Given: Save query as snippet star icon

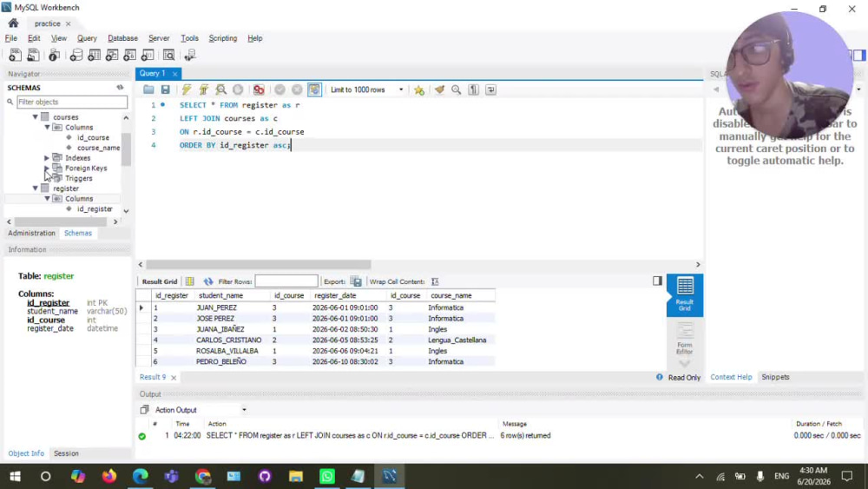Looking at the screenshot, I should point(419,89).
